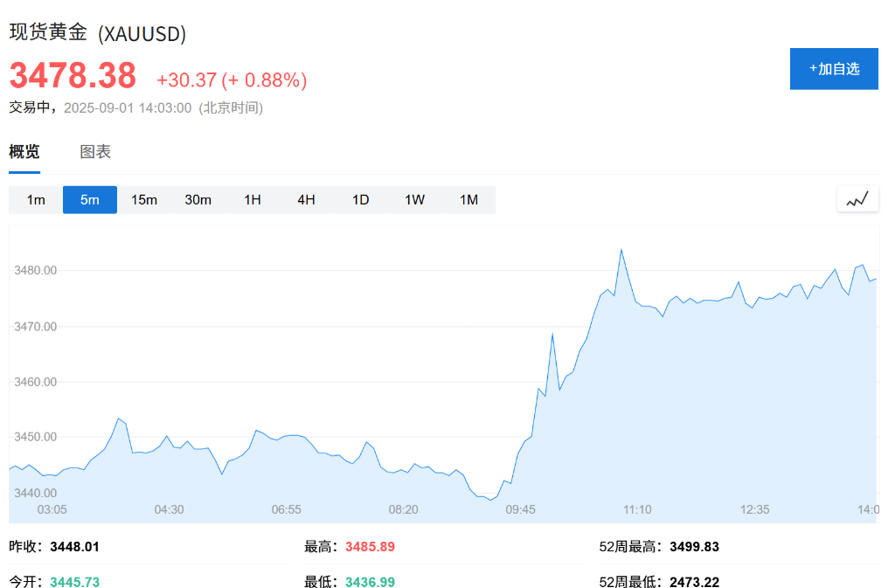Click the 最高 value 3485.89
The image size is (895, 588).
click(x=369, y=546)
